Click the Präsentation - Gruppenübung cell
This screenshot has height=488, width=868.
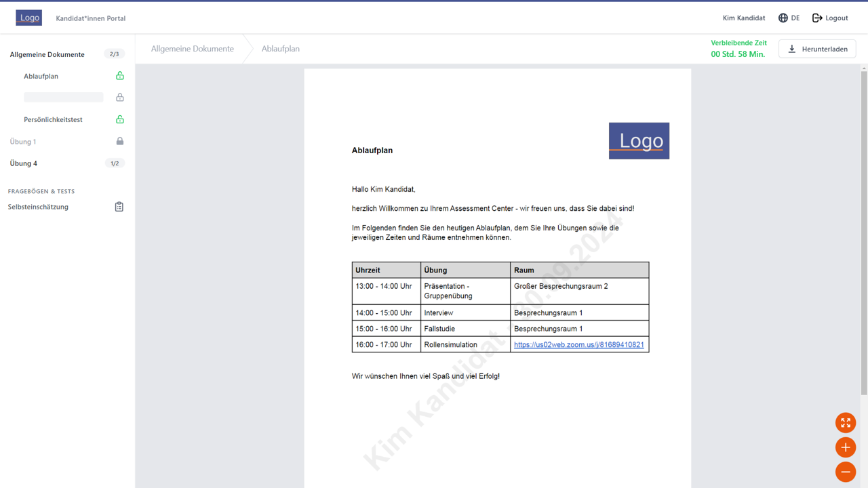pos(466,291)
